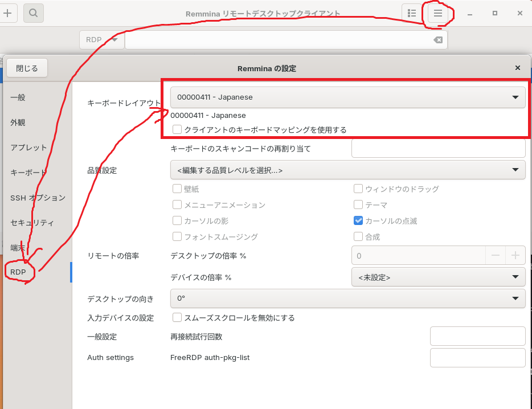This screenshot has height=409, width=532.
Task: Click the new connection plus icon in Remmina
Action: (7, 13)
